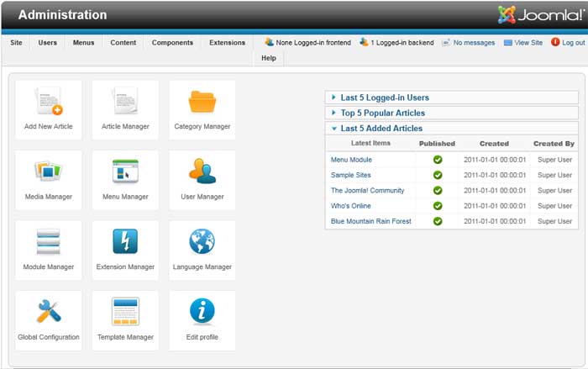588x369 pixels.
Task: Expand the Last 5 Logged-in Users panel
Action: pyautogui.click(x=452, y=98)
